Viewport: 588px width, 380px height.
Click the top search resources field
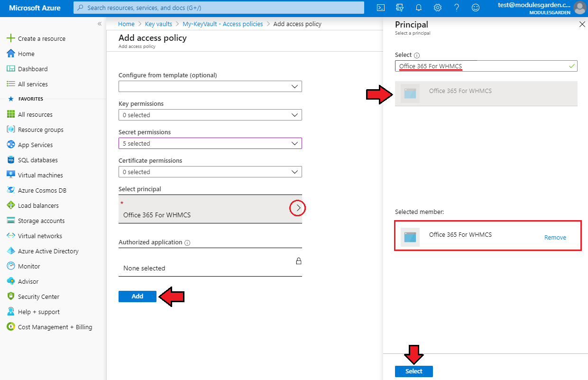click(219, 8)
